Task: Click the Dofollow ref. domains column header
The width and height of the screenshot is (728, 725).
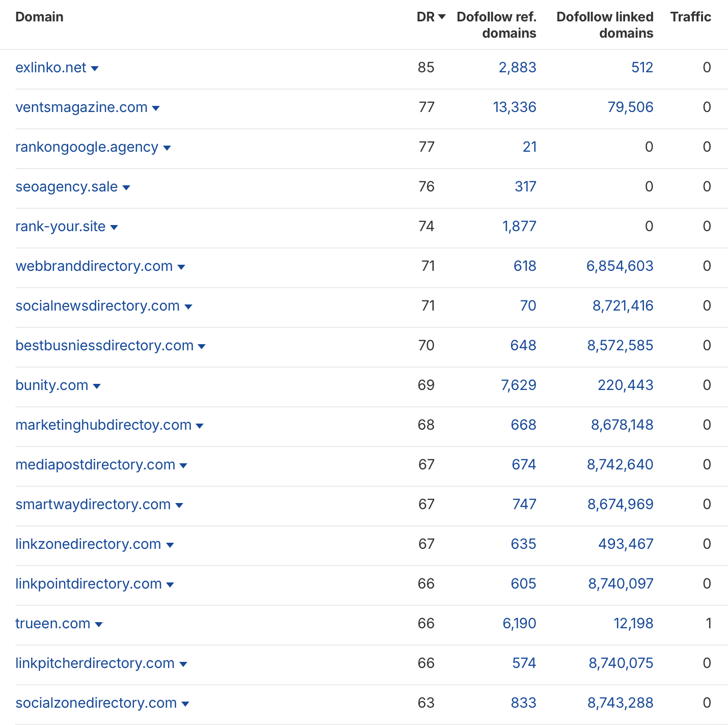Action: pos(496,24)
